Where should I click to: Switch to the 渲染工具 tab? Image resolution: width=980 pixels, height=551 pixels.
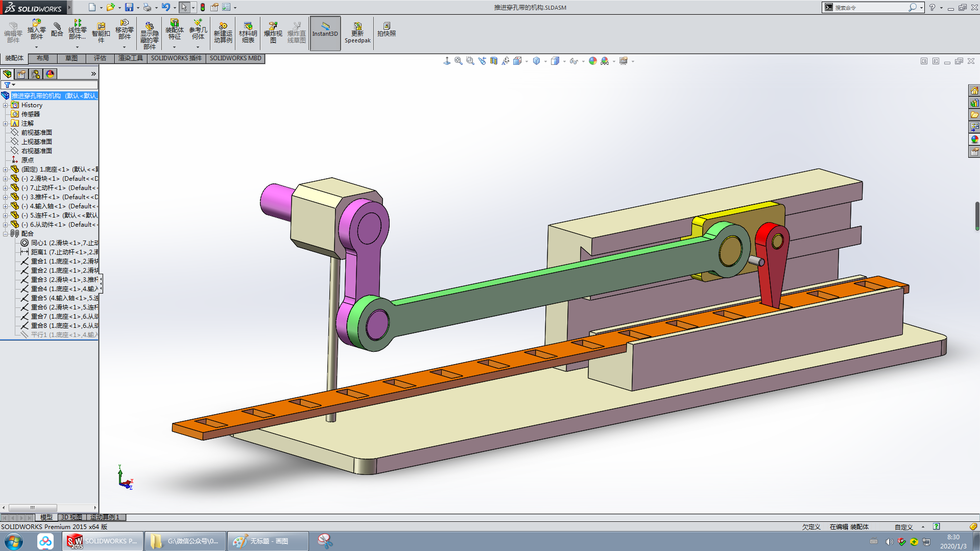pyautogui.click(x=131, y=58)
